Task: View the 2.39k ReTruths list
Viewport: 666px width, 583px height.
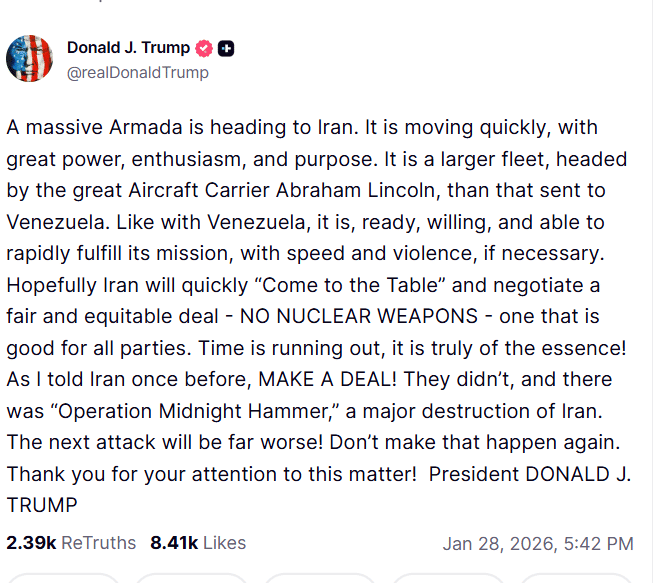Action: pyautogui.click(x=71, y=543)
